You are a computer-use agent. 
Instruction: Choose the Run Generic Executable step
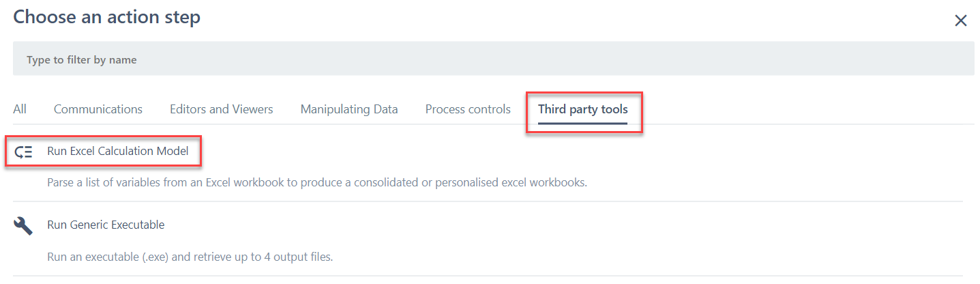[x=106, y=225]
